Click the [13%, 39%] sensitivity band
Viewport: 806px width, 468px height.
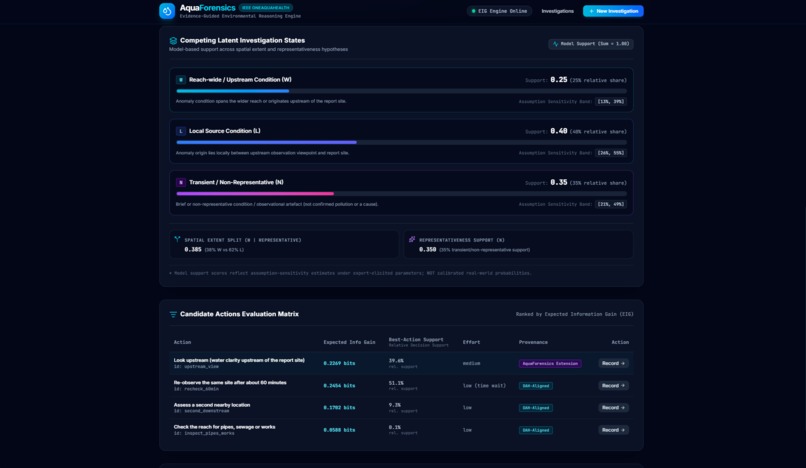point(611,101)
